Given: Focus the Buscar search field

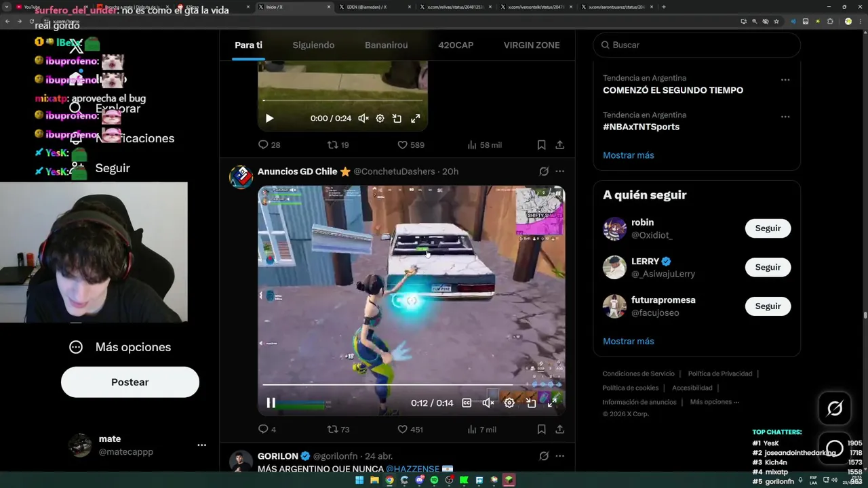Looking at the screenshot, I should [696, 45].
